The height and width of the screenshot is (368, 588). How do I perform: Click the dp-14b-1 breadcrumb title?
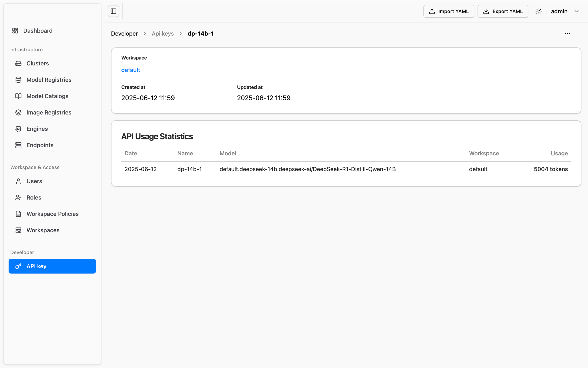pyautogui.click(x=200, y=34)
